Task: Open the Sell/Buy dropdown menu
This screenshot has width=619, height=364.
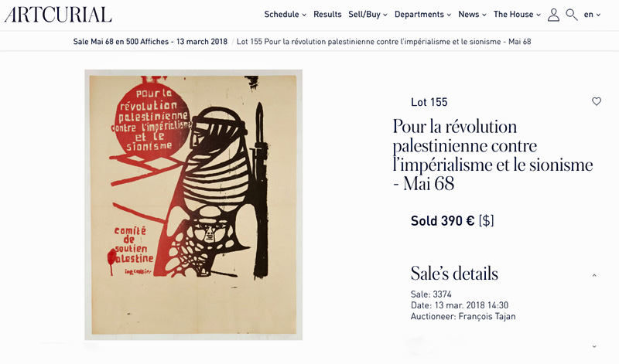Action: pos(368,15)
